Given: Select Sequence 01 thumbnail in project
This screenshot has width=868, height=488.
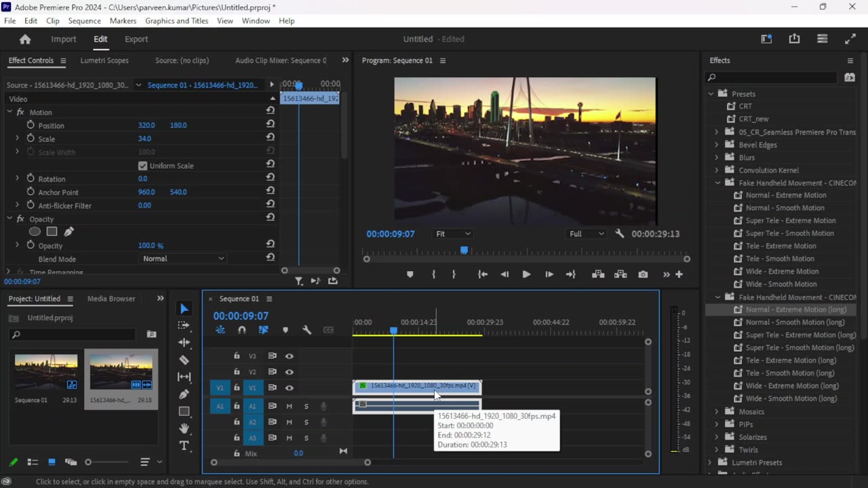Looking at the screenshot, I should (46, 371).
